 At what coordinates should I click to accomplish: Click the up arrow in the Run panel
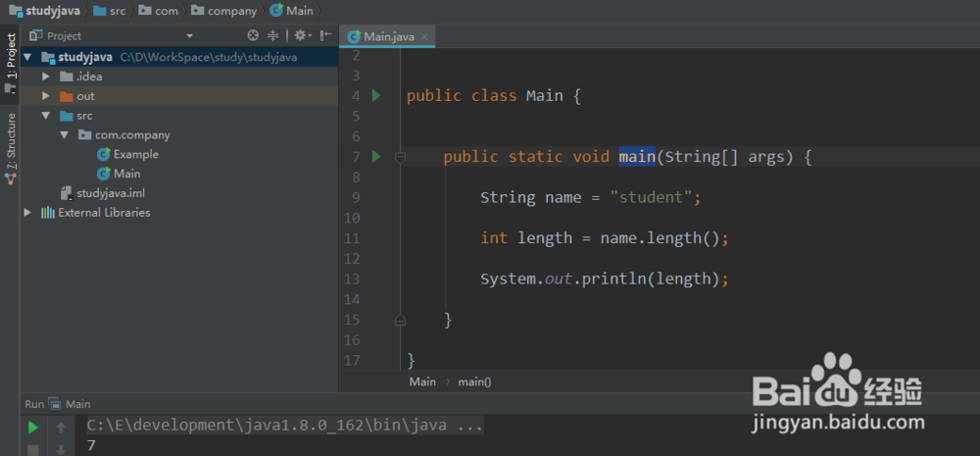pyautogui.click(x=61, y=428)
